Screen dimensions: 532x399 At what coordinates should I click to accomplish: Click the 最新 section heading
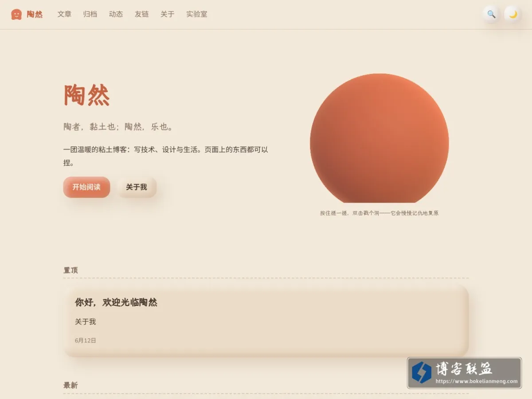click(70, 385)
